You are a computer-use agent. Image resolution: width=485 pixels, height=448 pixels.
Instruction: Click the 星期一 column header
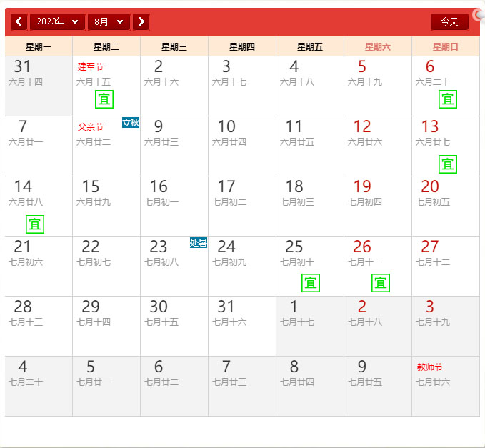coord(39,46)
